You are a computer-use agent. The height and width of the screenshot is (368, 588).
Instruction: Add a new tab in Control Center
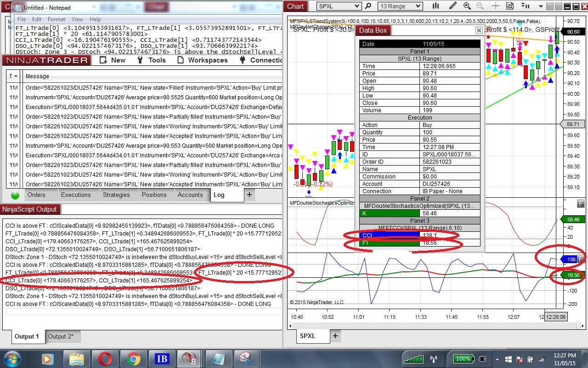249,195
